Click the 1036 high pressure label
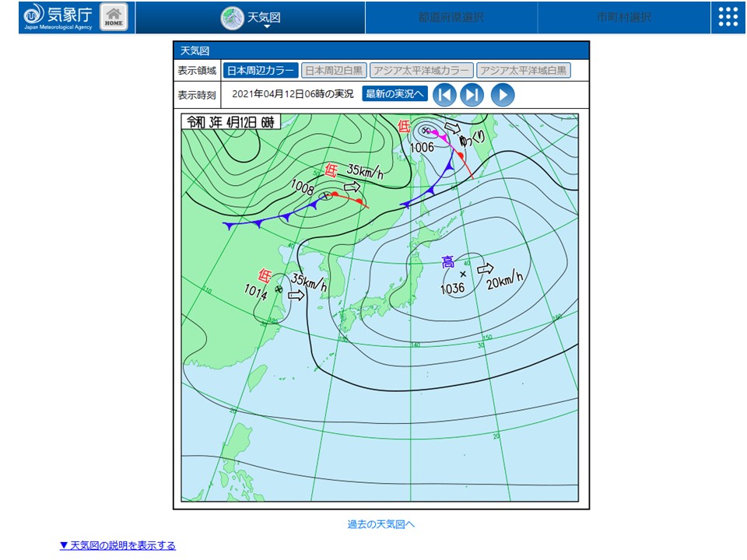 [x=451, y=288]
